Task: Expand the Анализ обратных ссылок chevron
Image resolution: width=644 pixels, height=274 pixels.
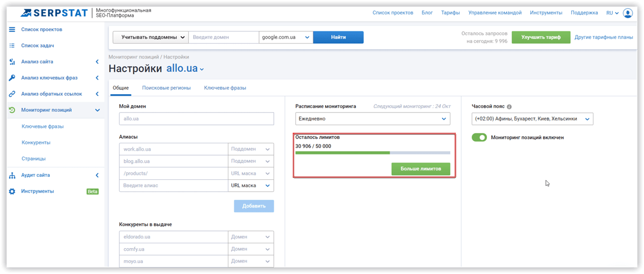Action: (97, 94)
